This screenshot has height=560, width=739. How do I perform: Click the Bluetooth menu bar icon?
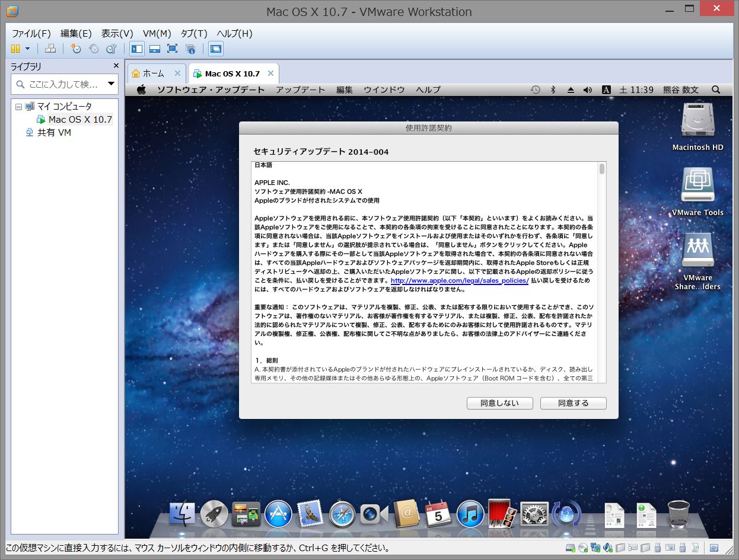pyautogui.click(x=553, y=90)
